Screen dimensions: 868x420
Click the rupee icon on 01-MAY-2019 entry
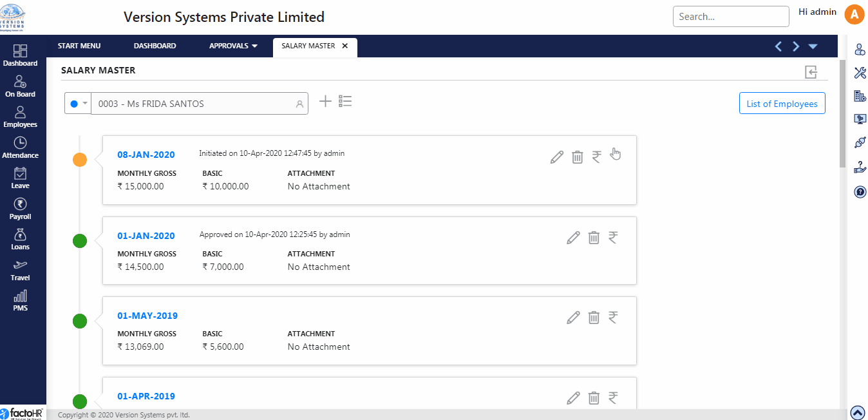click(613, 317)
